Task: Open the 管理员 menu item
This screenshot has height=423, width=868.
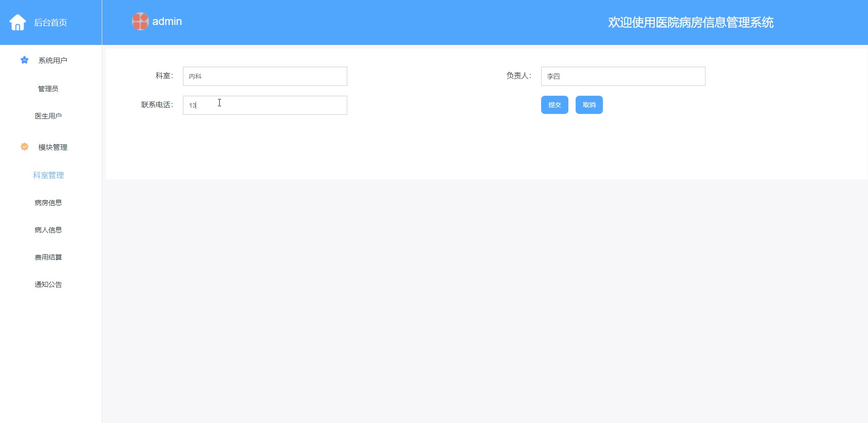Action: point(48,89)
